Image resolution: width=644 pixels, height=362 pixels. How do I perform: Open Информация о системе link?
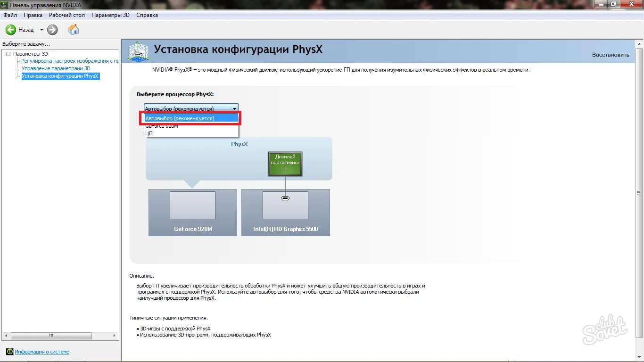tap(42, 352)
